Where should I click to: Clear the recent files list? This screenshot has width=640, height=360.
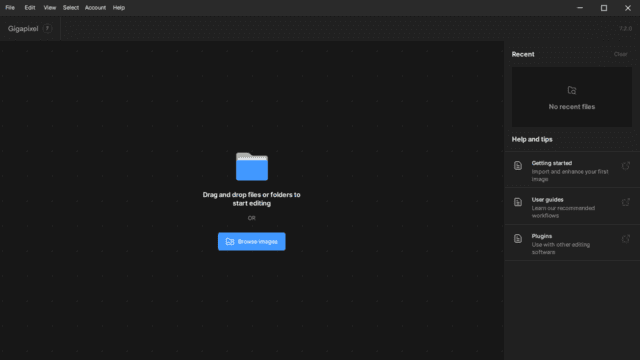click(620, 54)
